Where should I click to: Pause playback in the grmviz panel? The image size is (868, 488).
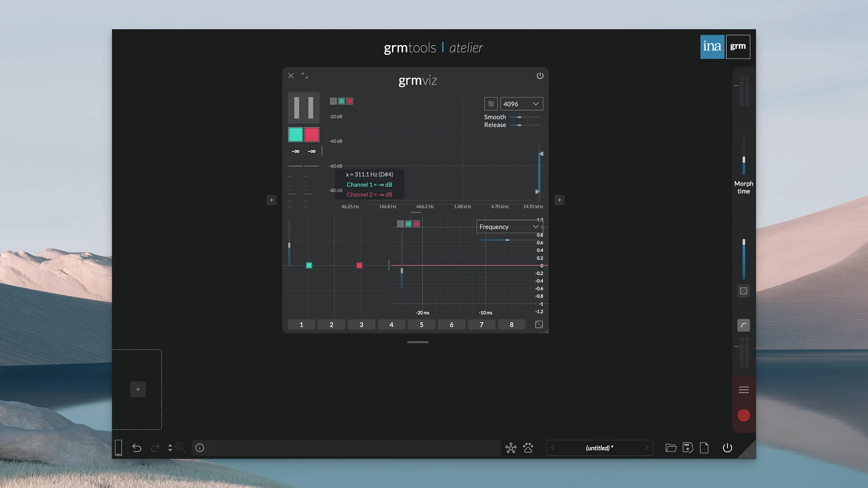click(303, 108)
